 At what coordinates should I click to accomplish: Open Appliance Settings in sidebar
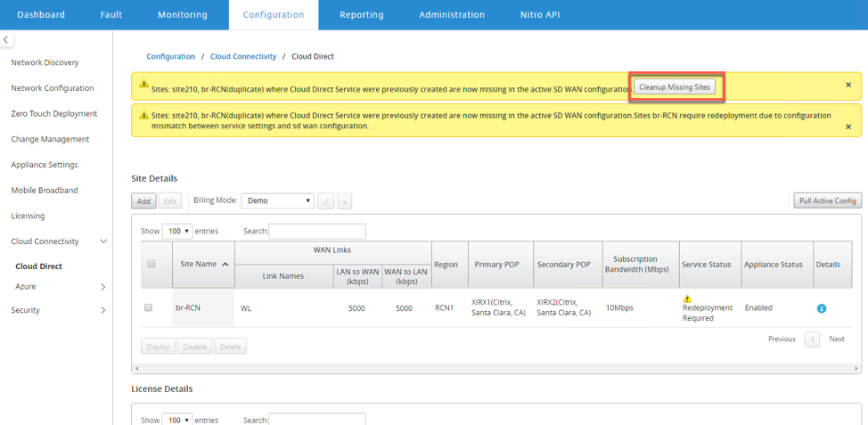[x=45, y=164]
